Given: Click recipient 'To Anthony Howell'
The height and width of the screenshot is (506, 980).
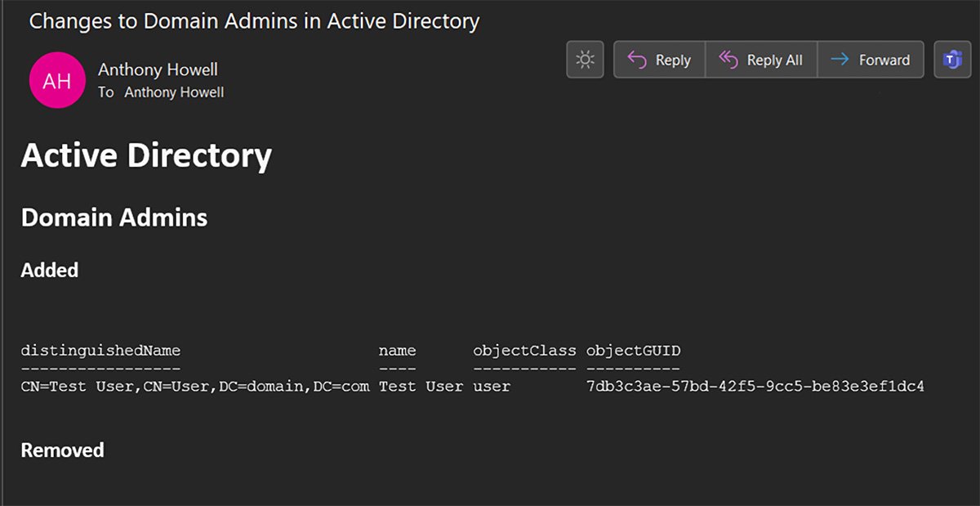Looking at the screenshot, I should 161,92.
